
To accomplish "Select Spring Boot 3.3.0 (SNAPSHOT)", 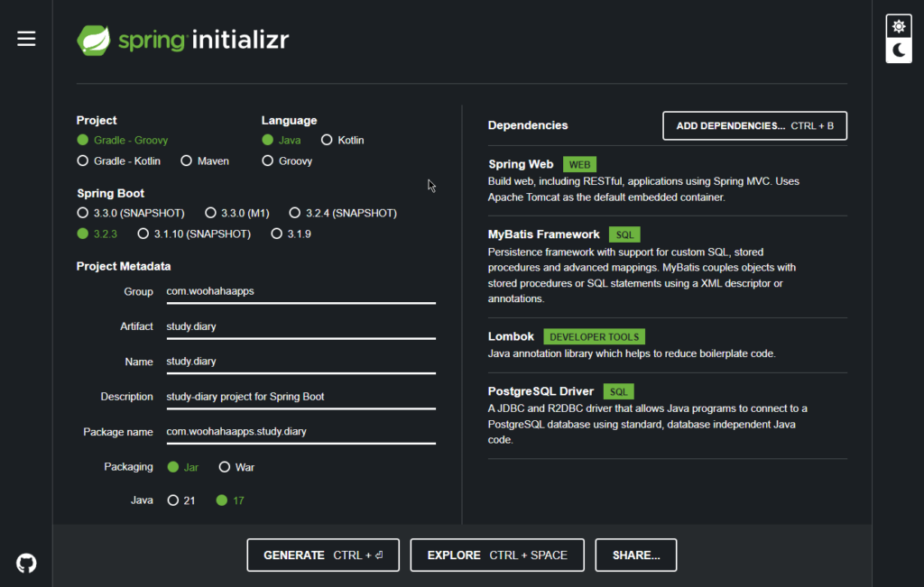I will (x=130, y=213).
